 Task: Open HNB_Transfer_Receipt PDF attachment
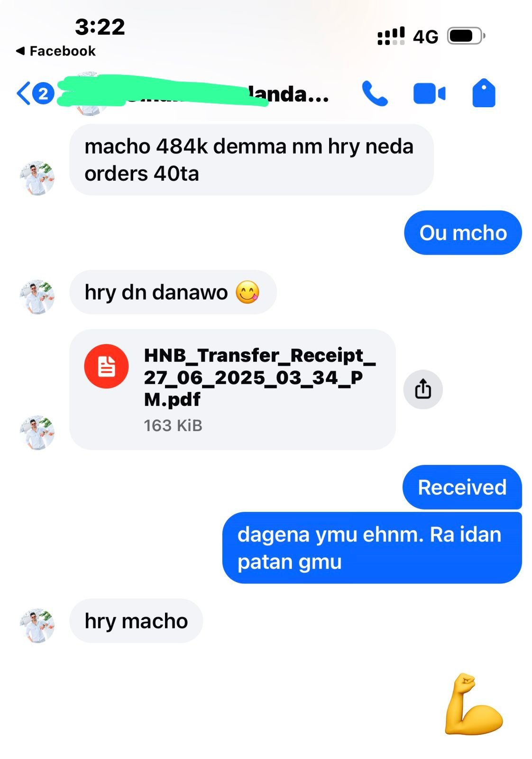(232, 389)
